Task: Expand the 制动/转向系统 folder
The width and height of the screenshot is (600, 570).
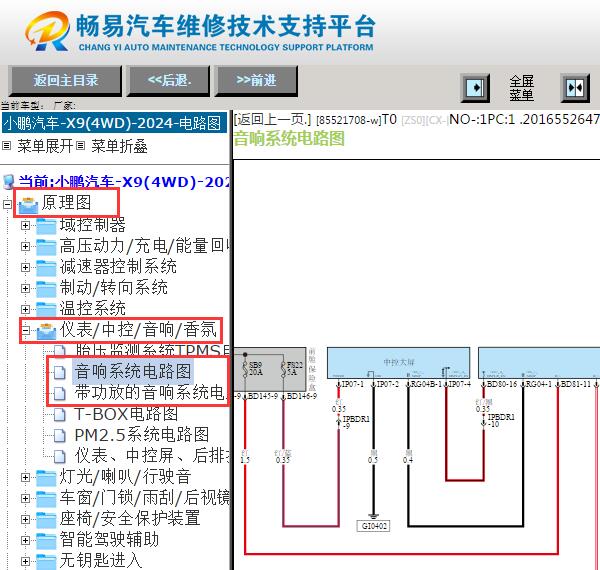Action: click(x=25, y=288)
